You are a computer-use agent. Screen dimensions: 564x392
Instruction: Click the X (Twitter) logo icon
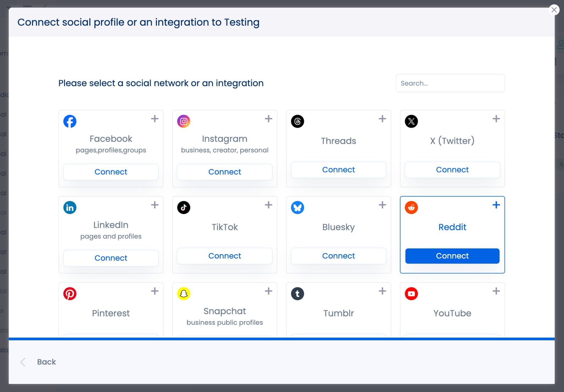point(411,121)
